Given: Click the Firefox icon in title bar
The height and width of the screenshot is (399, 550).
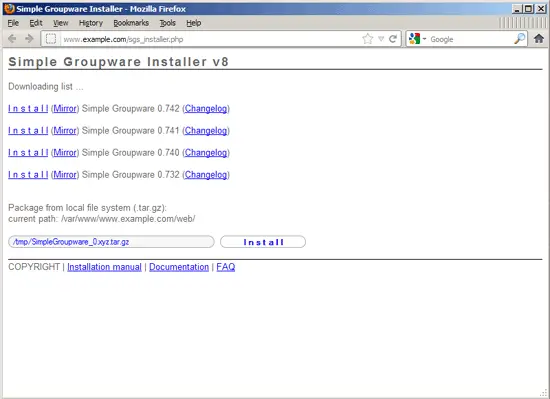Looking at the screenshot, I should pos(9,8).
